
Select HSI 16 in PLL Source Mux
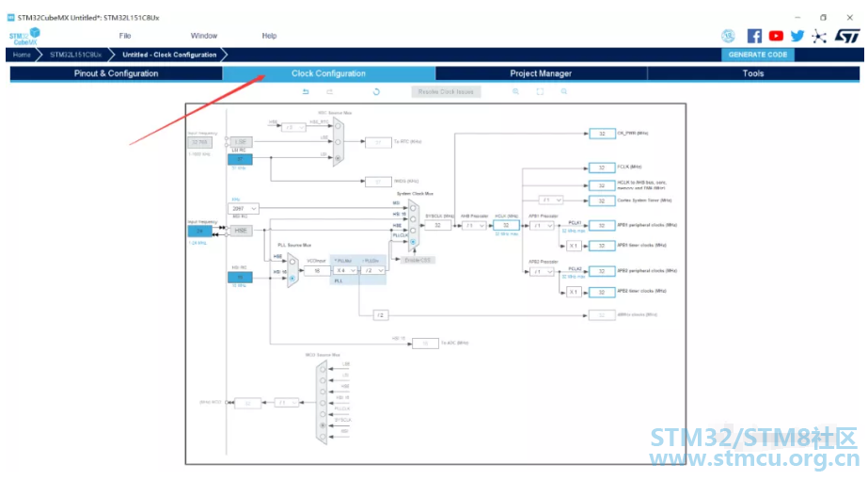pyautogui.click(x=292, y=278)
